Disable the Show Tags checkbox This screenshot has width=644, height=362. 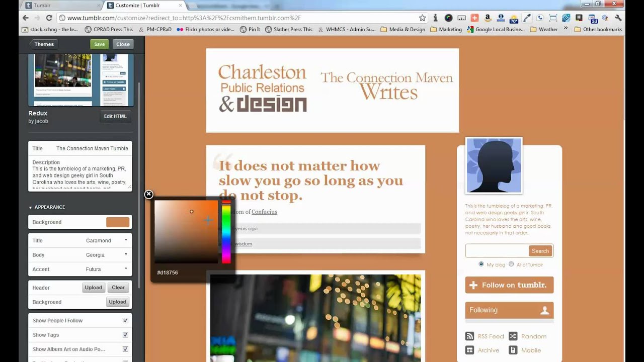point(125,334)
